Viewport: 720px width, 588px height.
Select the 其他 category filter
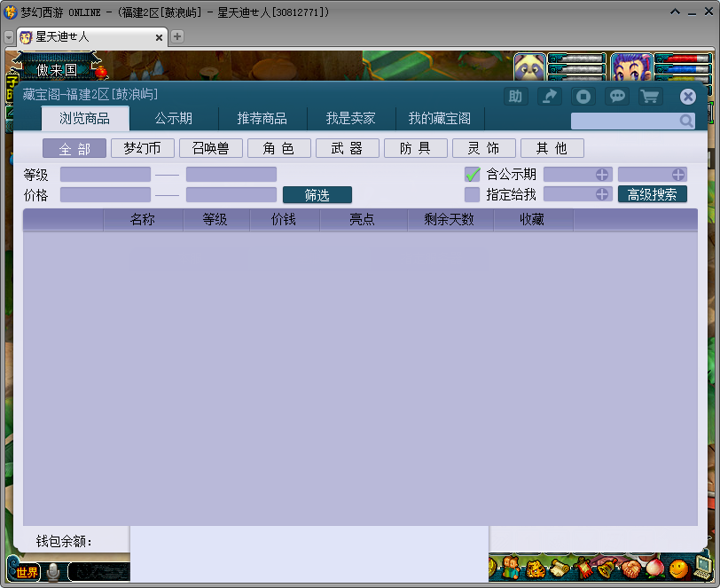pos(552,148)
